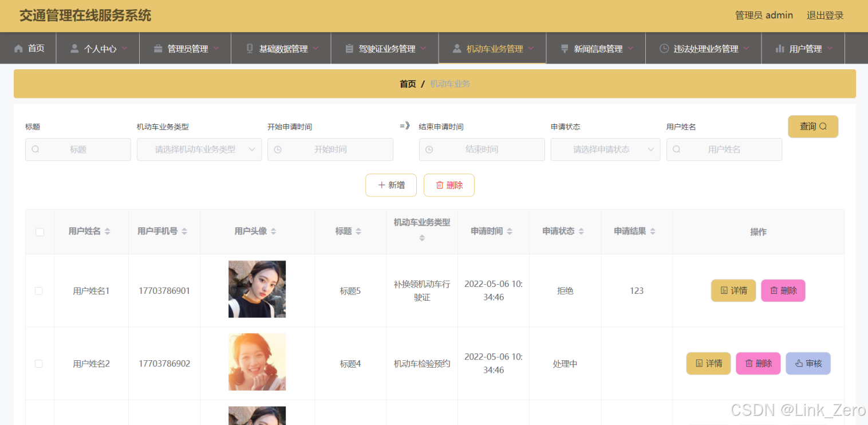This screenshot has height=425, width=868.
Task: 打开机动车业务类型下拉框
Action: point(199,149)
